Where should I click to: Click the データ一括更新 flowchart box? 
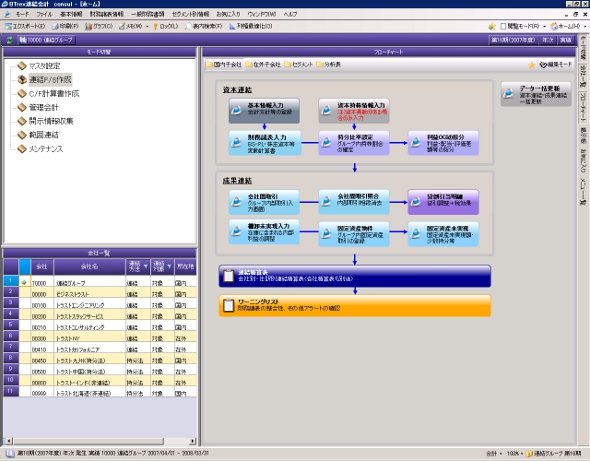click(x=536, y=94)
